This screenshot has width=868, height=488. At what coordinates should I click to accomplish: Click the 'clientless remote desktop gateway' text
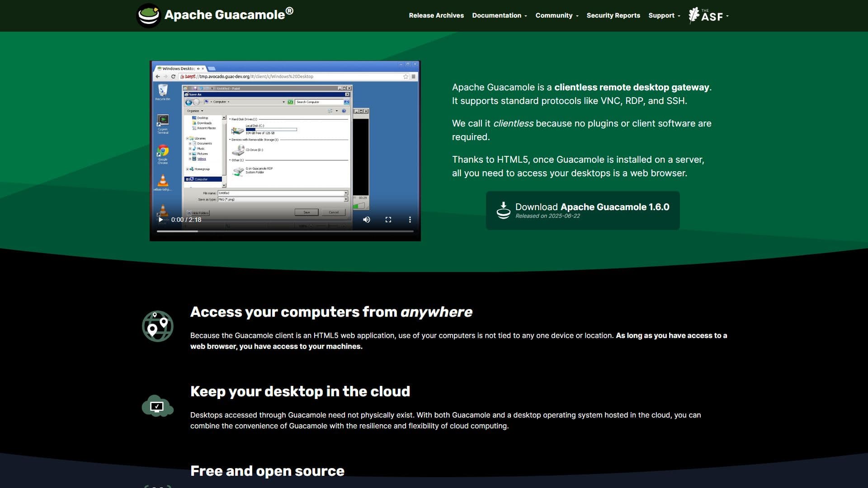click(x=632, y=87)
